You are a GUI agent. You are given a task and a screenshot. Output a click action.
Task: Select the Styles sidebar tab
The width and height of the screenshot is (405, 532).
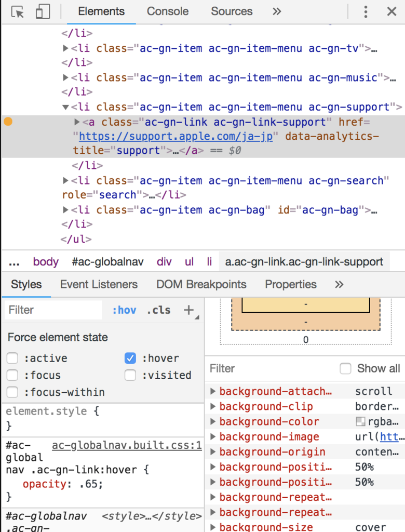(26, 284)
